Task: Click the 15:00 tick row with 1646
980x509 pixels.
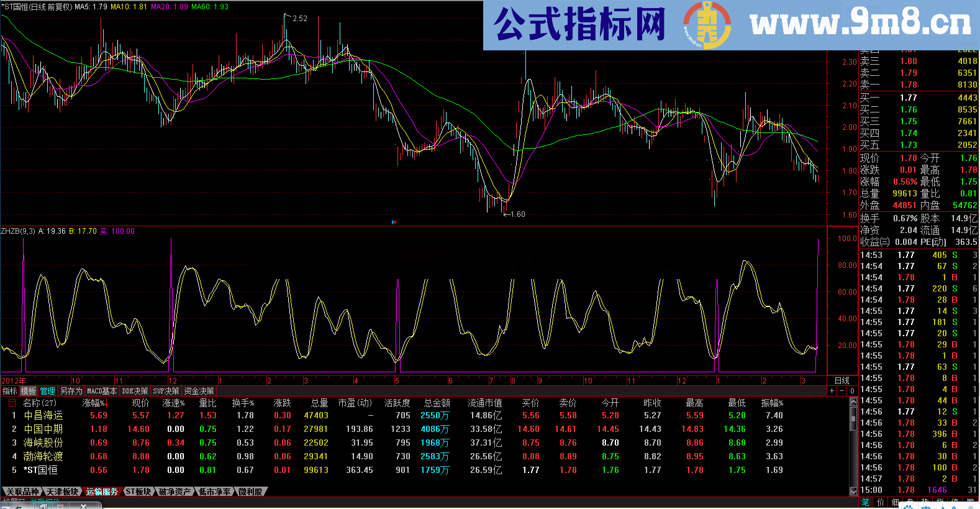Action: tap(919, 490)
